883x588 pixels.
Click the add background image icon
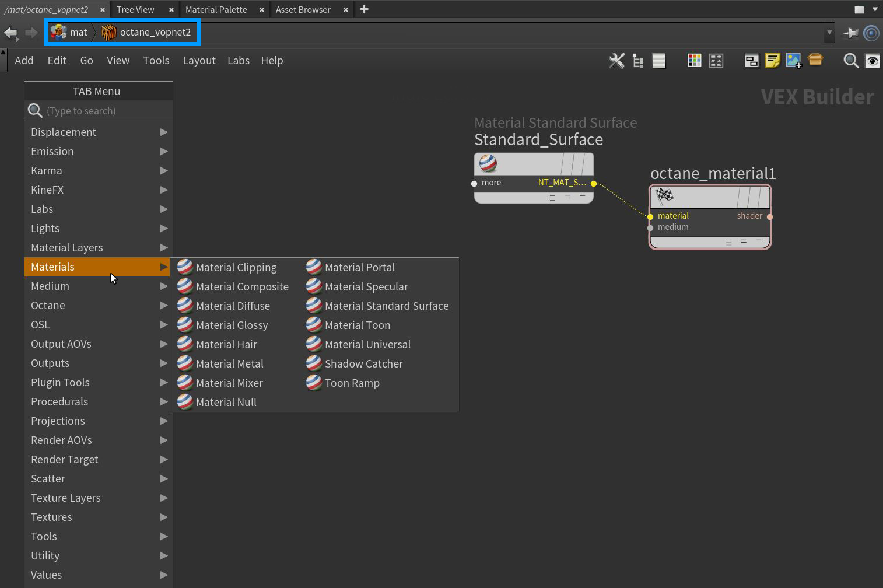(793, 61)
